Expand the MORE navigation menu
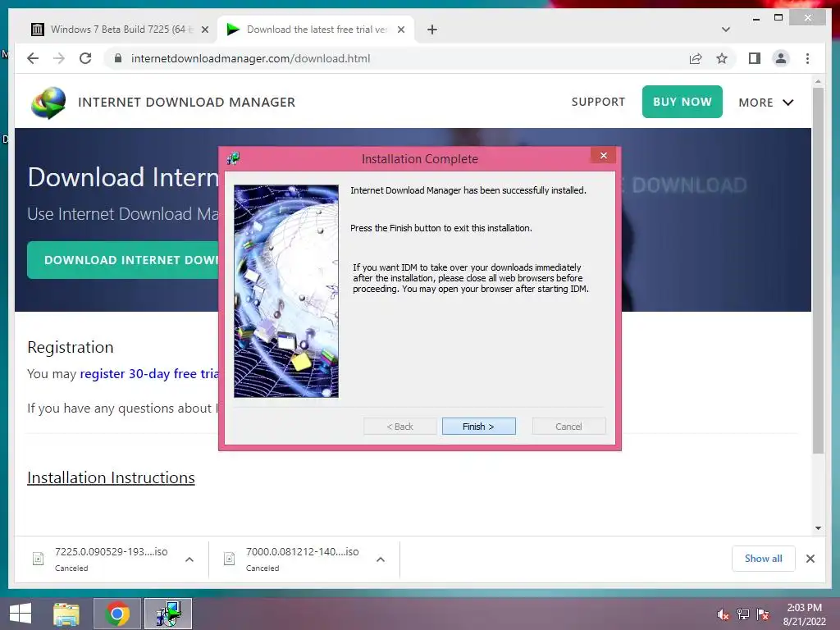Viewport: 840px width, 630px height. (765, 103)
